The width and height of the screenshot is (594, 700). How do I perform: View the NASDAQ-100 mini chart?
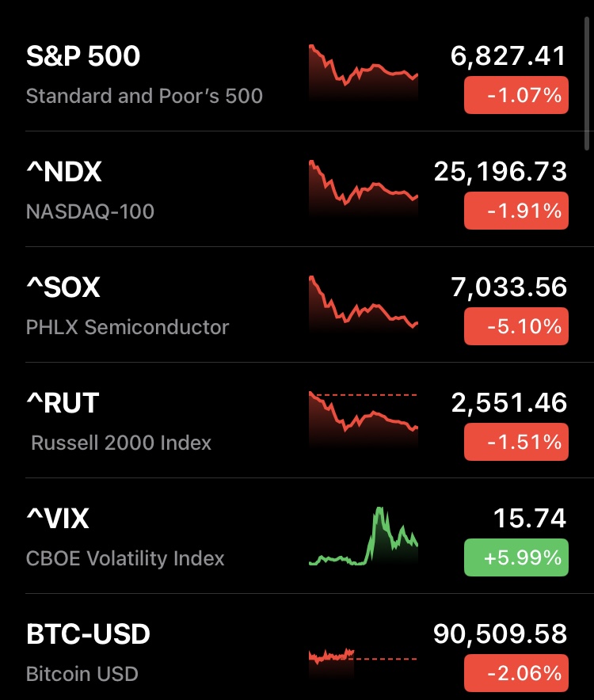363,187
